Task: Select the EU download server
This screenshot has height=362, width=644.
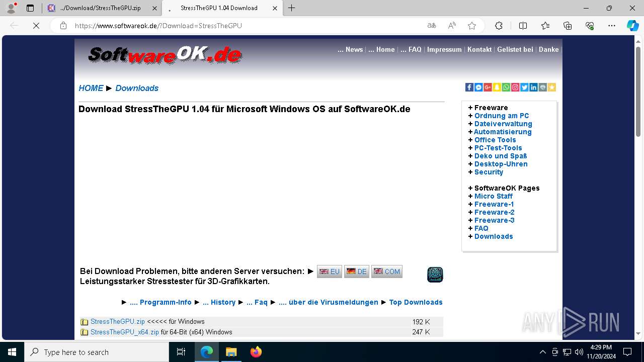Action: coord(330,271)
